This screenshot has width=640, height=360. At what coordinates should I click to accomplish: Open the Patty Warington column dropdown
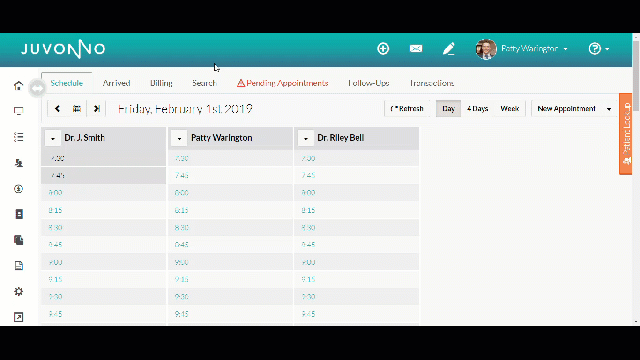pyautogui.click(x=179, y=138)
